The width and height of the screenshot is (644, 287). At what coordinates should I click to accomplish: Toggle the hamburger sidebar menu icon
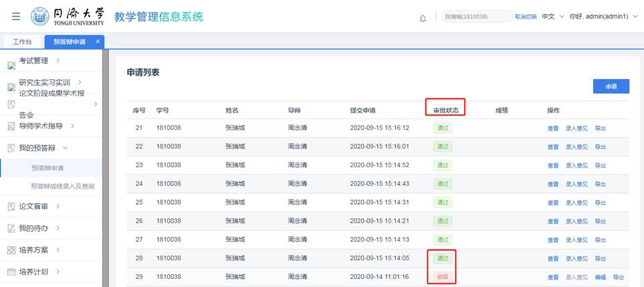[x=16, y=17]
